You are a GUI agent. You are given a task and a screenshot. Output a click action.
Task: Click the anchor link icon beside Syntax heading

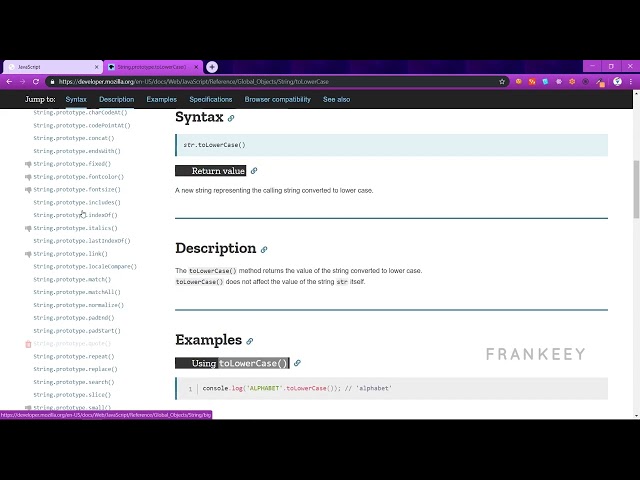point(231,118)
